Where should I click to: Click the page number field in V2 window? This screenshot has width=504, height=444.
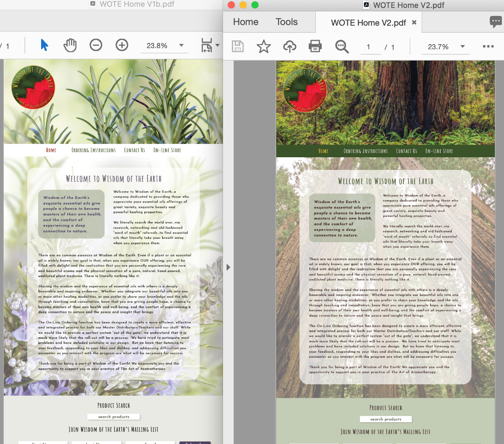click(370, 47)
